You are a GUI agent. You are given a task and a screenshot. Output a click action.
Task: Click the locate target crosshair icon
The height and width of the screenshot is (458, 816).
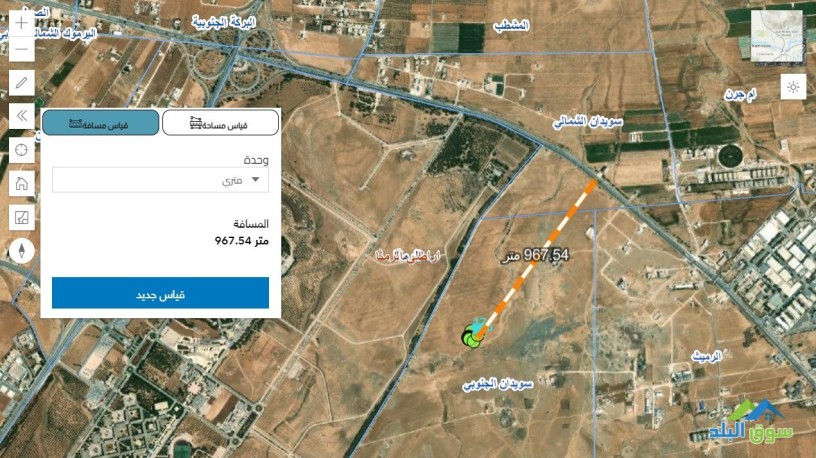(21, 150)
